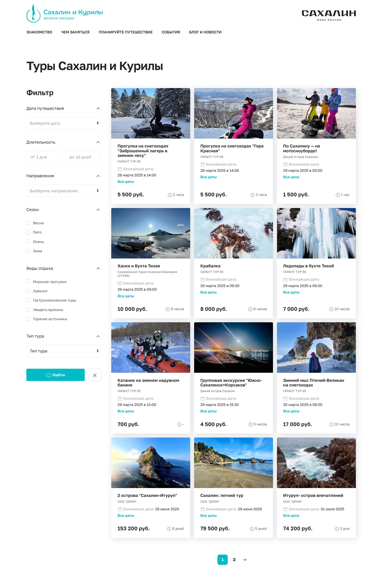Open Все даты link for Крабалка
The width and height of the screenshot is (382, 588).
pos(208,292)
